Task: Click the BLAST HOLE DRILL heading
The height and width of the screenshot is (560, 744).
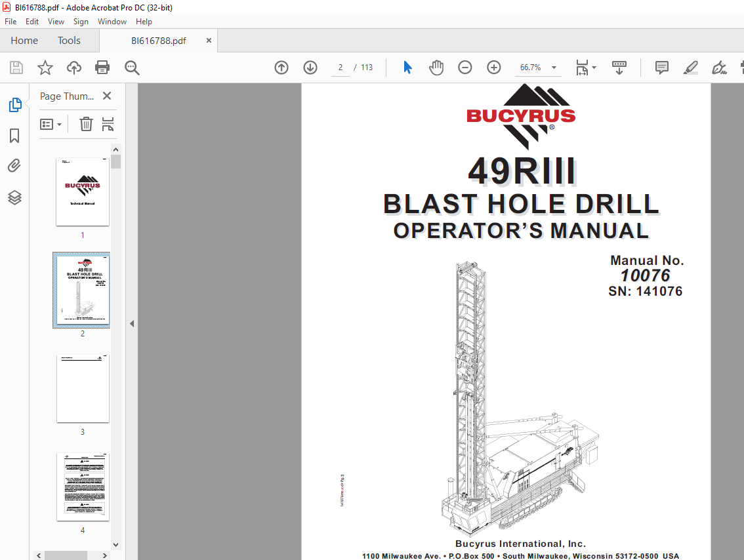Action: [521, 204]
